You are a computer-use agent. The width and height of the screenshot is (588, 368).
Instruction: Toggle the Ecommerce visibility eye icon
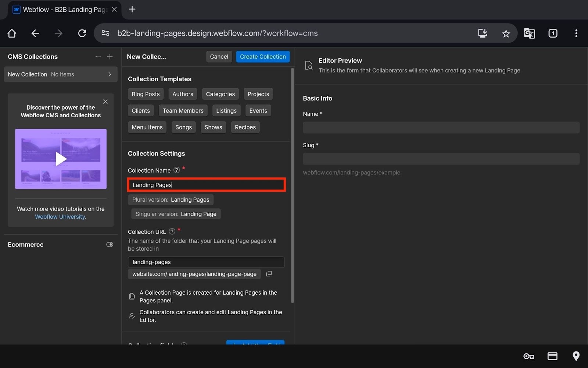110,245
